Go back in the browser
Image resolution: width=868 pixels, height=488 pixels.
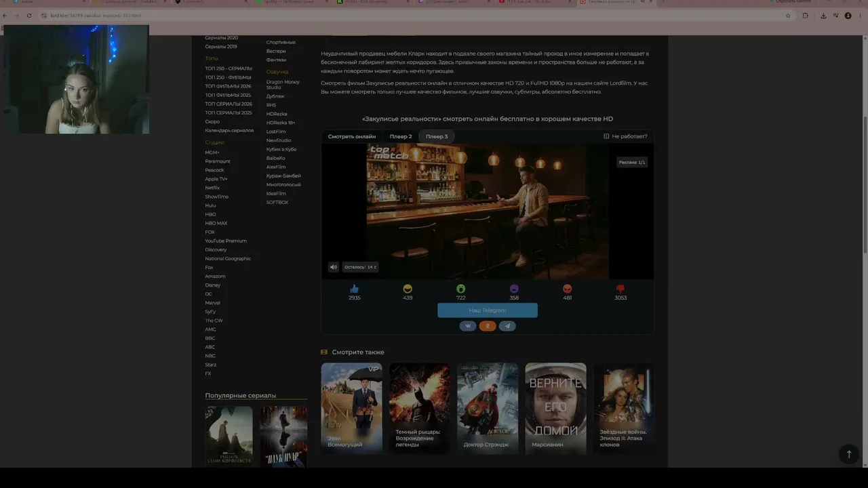click(x=5, y=16)
